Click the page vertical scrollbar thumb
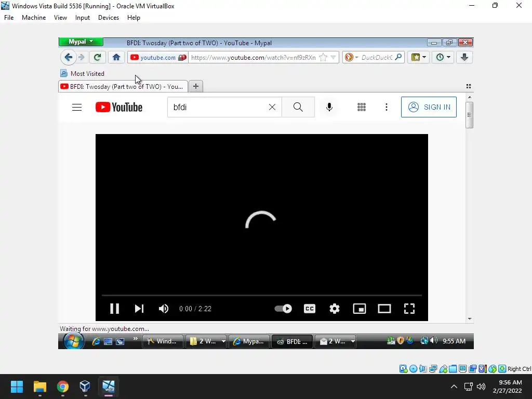This screenshot has width=532, height=399. coord(470,115)
